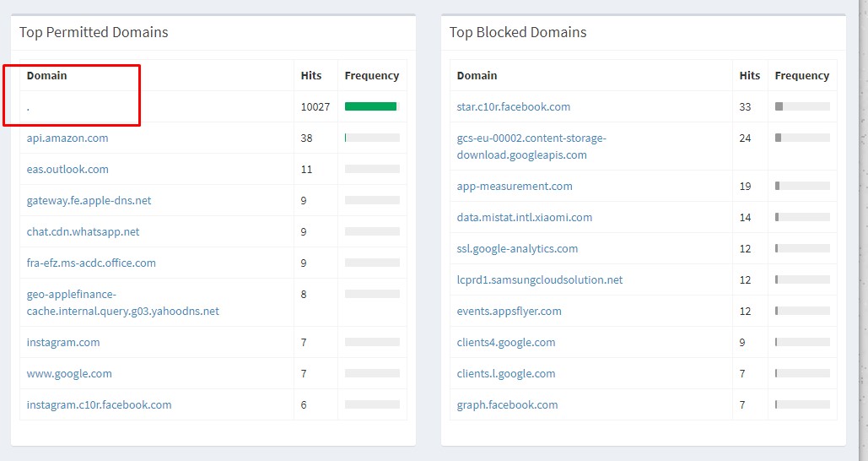Screen dimensions: 868x461
Task: Open gateway.fe.apple-dns.net domain link
Action: pos(89,201)
